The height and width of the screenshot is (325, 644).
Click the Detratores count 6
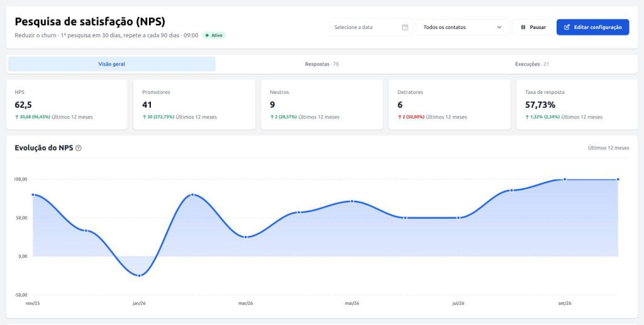400,105
